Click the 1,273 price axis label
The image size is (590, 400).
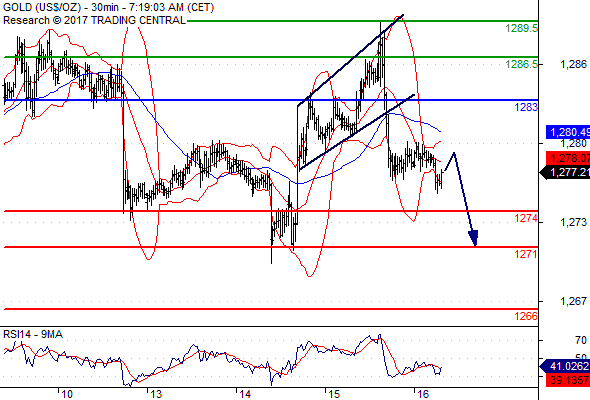pos(573,222)
